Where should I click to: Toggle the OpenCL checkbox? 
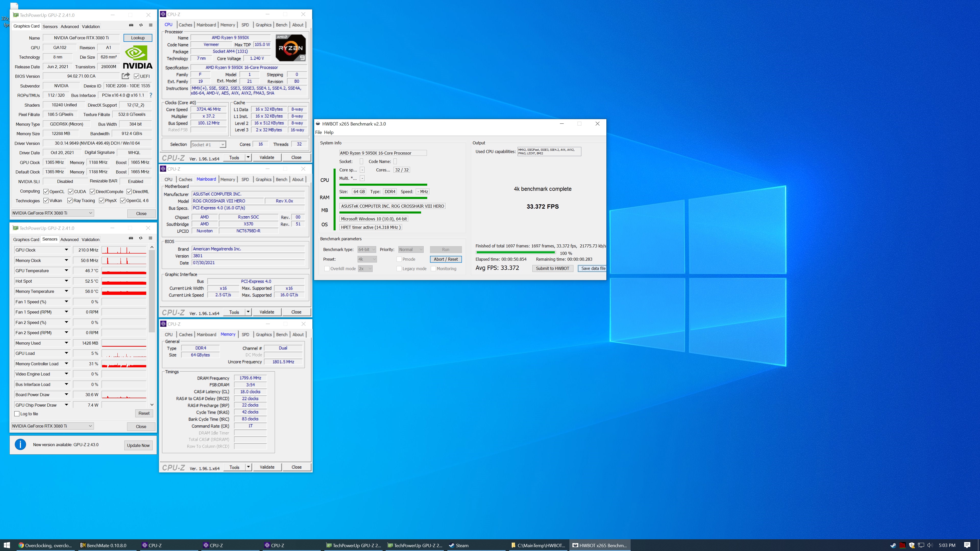click(x=46, y=192)
